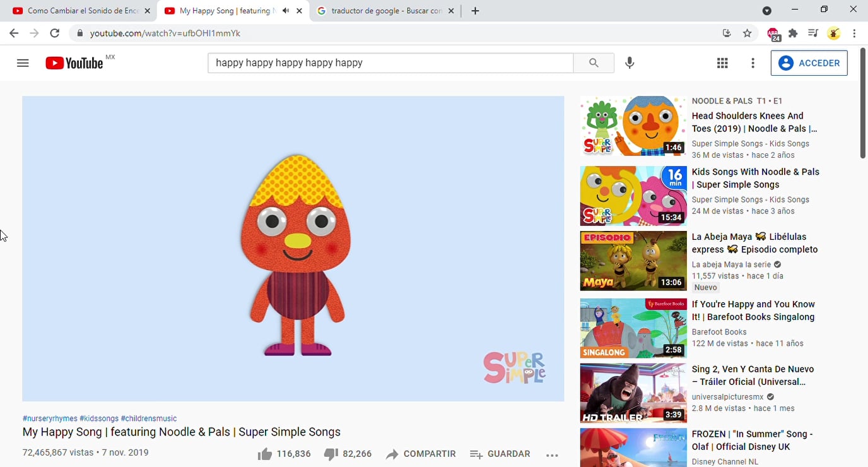868x467 pixels.
Task: Open the Chrome three-dot menu
Action: (x=855, y=33)
